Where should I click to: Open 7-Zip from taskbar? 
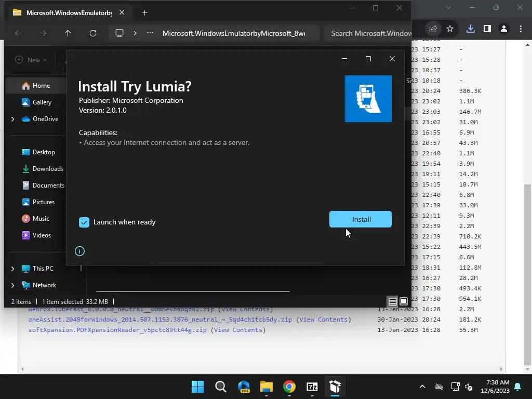click(x=312, y=387)
